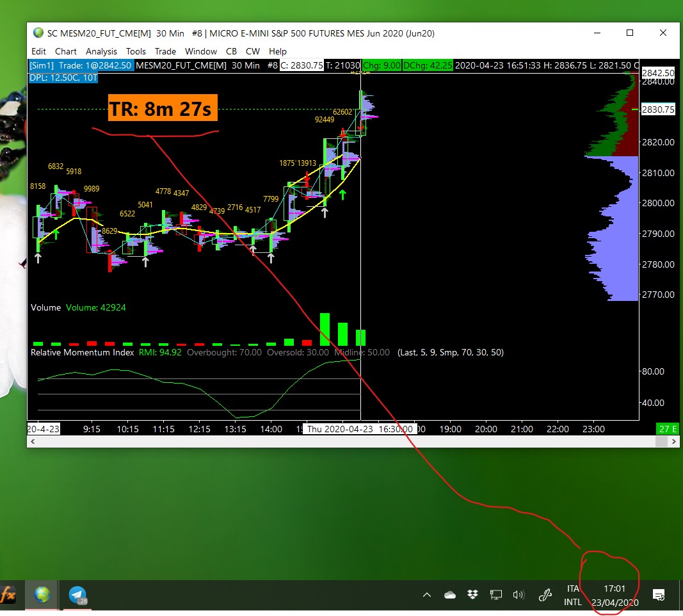The width and height of the screenshot is (683, 616).
Task: Click the left scroll arrow of chart scrollbar
Action: point(33,441)
